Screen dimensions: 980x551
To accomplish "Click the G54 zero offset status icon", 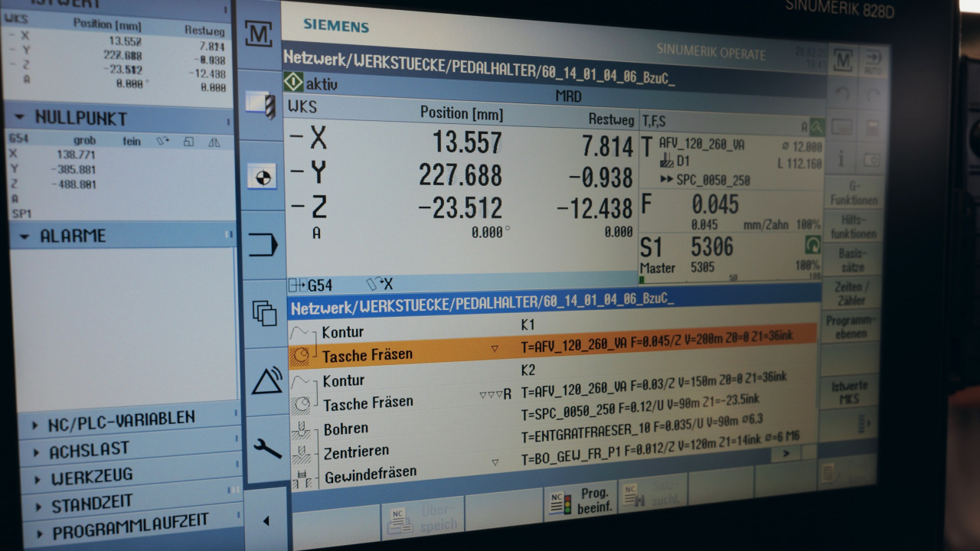I will pos(297,285).
